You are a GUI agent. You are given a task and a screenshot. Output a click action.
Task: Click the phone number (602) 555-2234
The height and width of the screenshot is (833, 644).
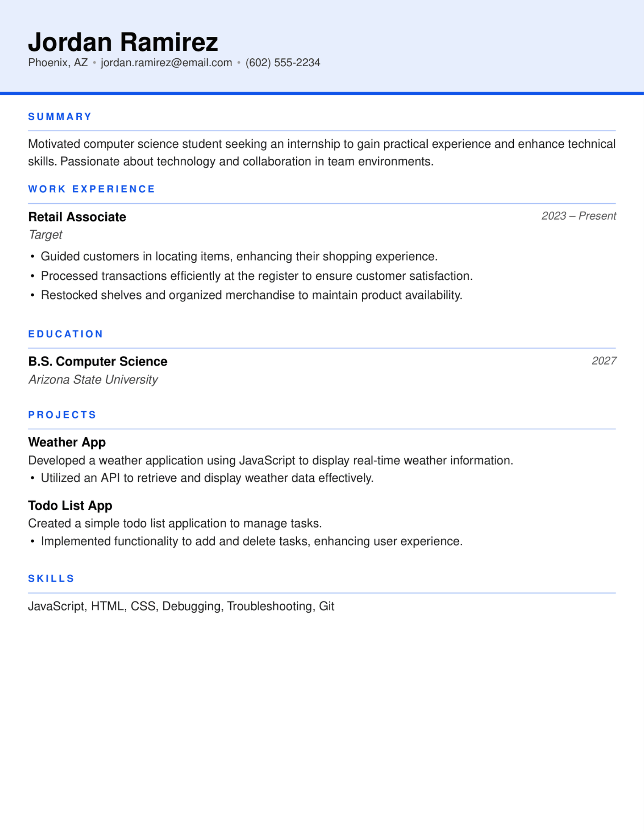point(283,62)
